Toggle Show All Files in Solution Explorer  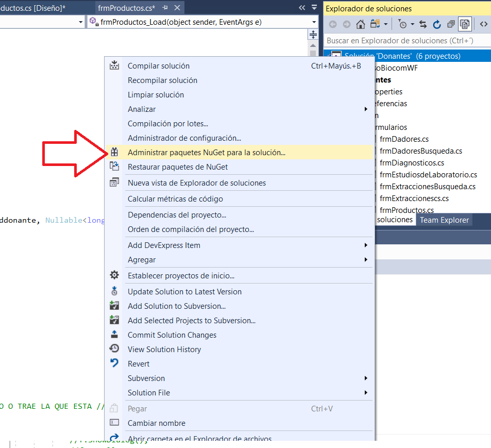465,24
